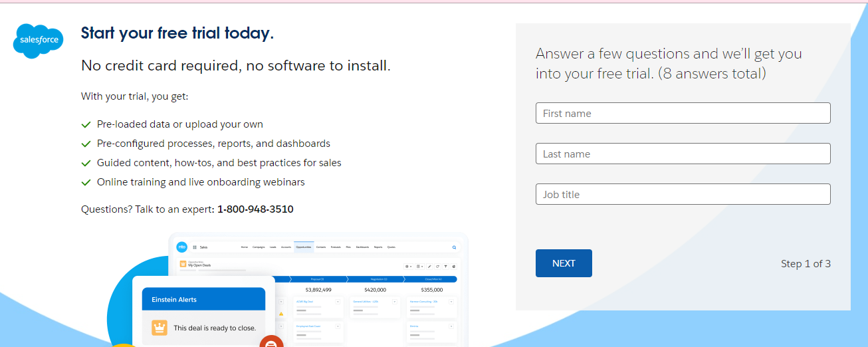Click 'Pre-configured processes, reports, and dashboards'

pyautogui.click(x=213, y=144)
